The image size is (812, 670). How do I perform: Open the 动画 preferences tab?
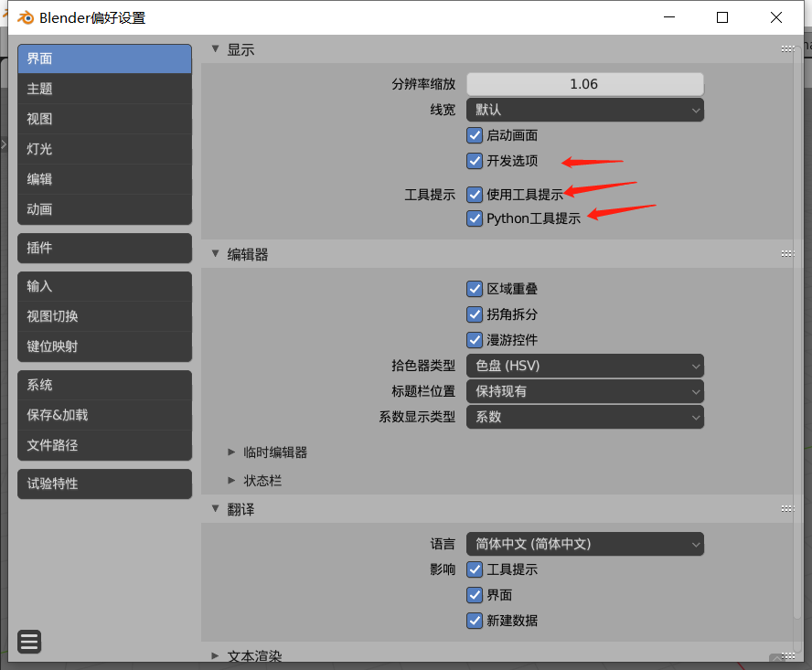click(104, 209)
